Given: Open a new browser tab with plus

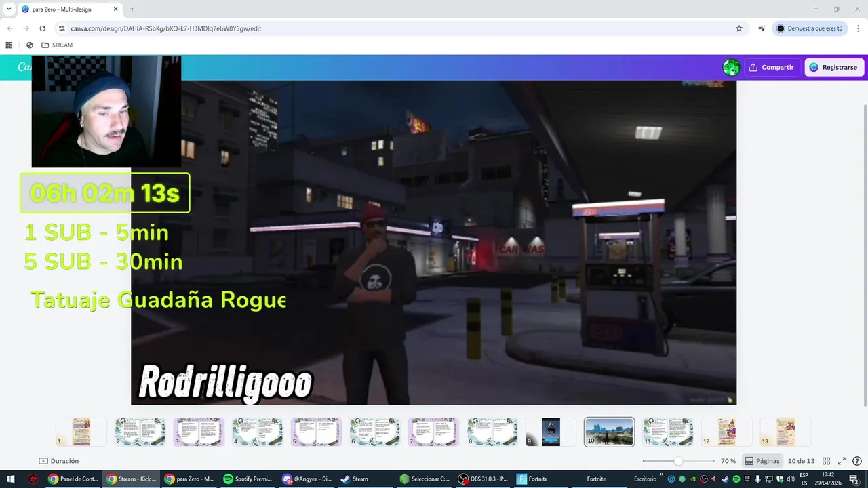Looking at the screenshot, I should tap(132, 9).
